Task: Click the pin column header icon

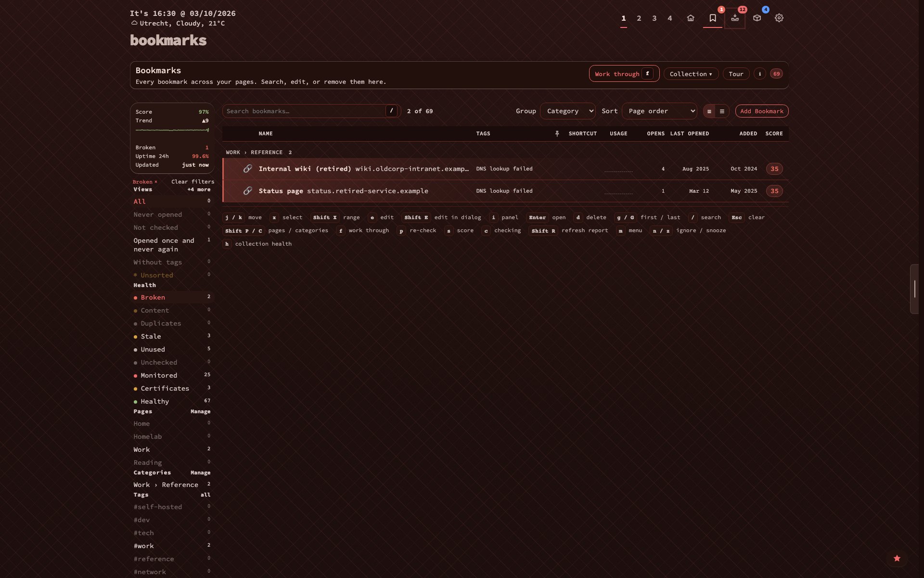Action: click(x=557, y=133)
